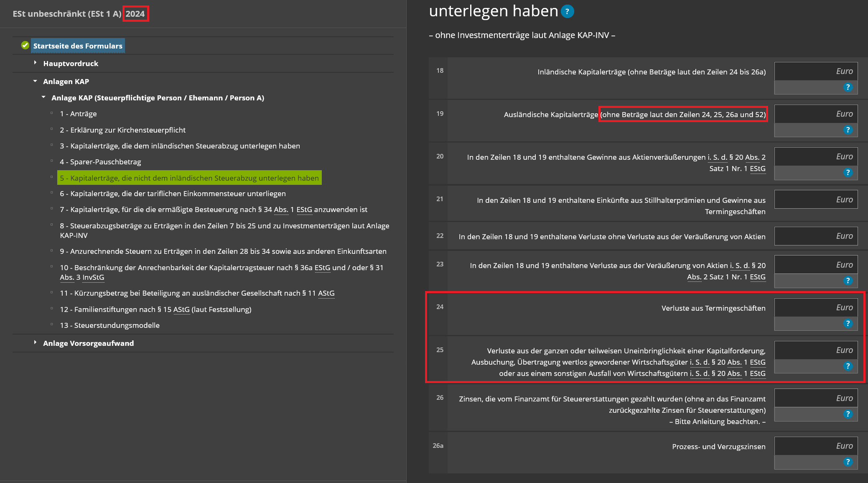Open help for line 19 Ausländische Kapitalerträge
This screenshot has width=868, height=483.
[x=848, y=130]
